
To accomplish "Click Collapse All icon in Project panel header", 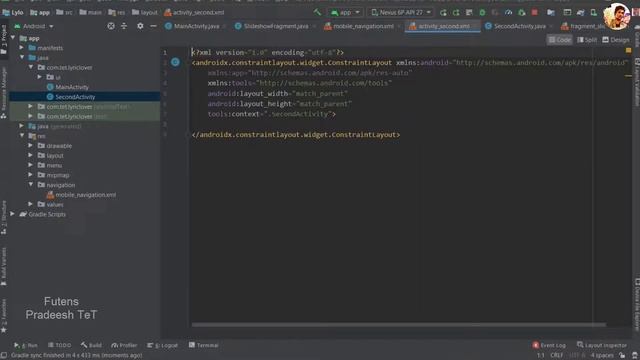I will click(124, 26).
